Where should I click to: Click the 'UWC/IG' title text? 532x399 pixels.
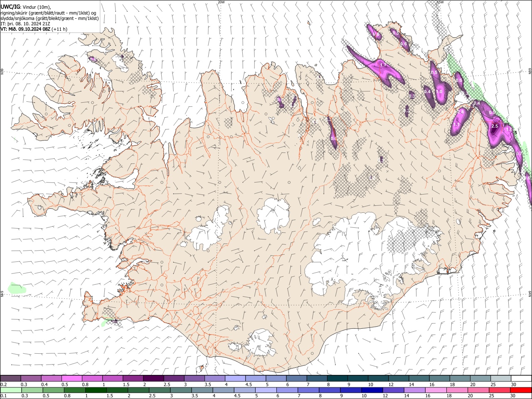click(x=10, y=7)
